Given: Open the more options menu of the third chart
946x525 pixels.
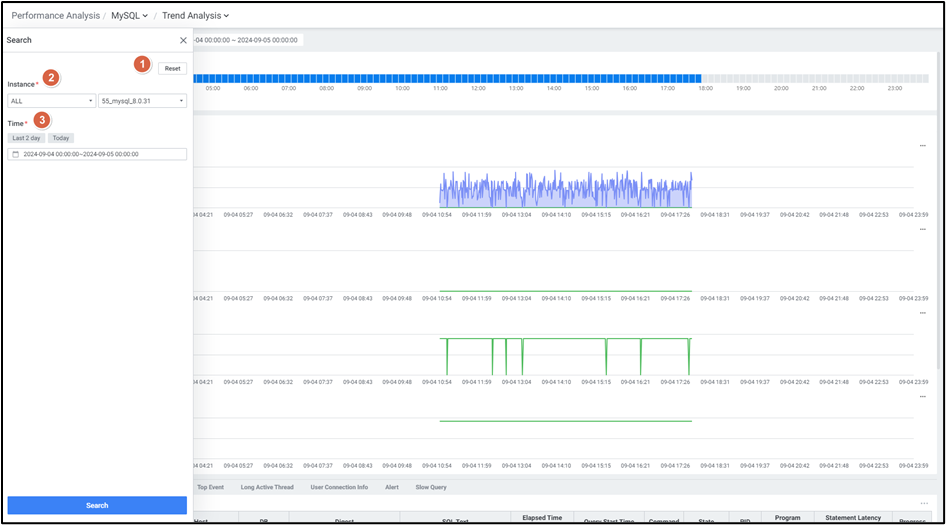Looking at the screenshot, I should (x=922, y=312).
